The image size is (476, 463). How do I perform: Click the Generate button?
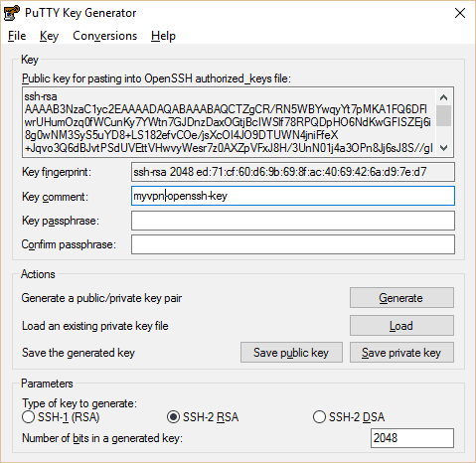(401, 298)
